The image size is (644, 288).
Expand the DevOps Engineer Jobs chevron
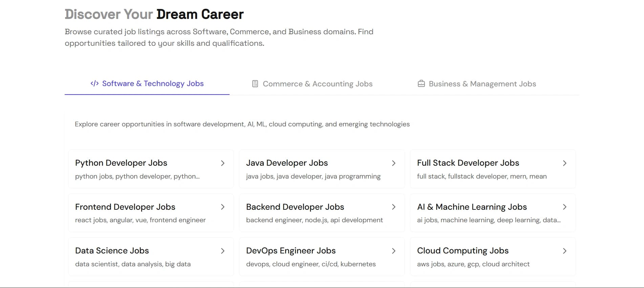[394, 251]
